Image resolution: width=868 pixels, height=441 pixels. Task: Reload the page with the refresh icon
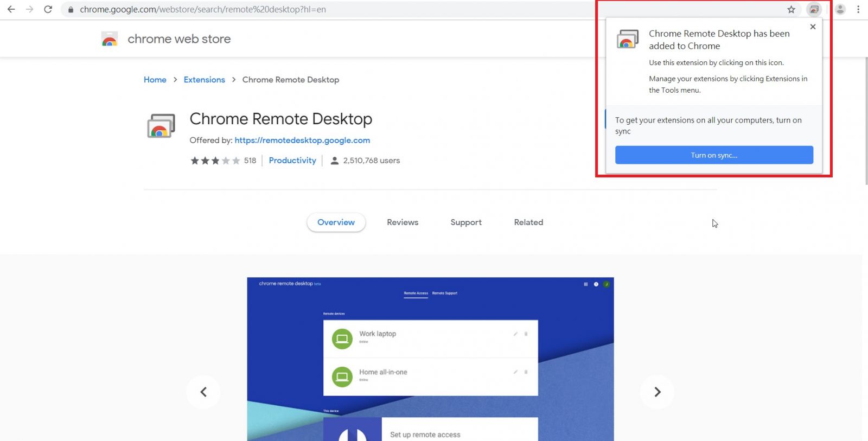[48, 9]
